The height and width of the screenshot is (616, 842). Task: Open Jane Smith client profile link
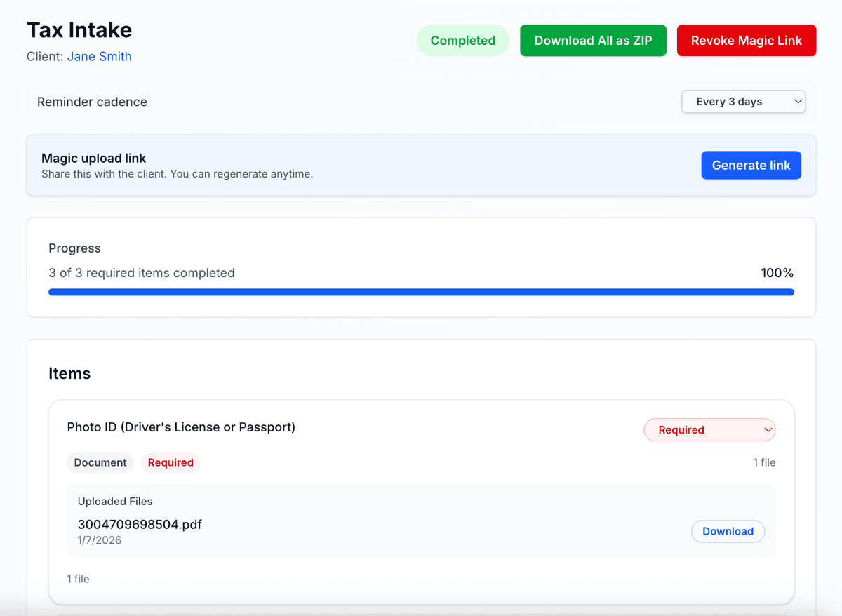99,57
